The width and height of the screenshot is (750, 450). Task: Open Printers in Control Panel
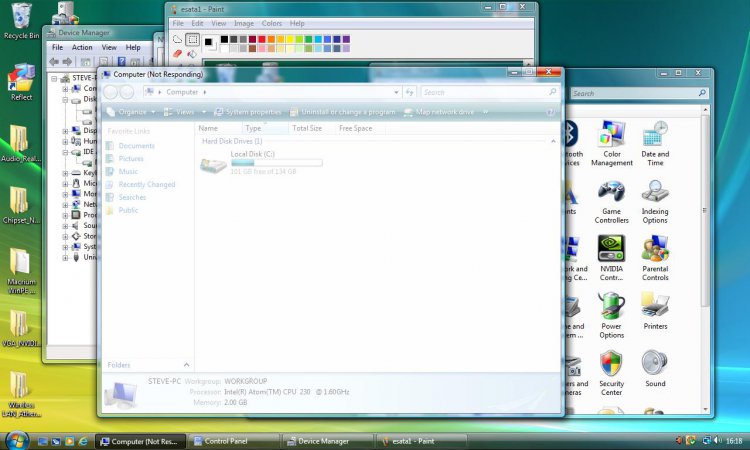point(655,312)
